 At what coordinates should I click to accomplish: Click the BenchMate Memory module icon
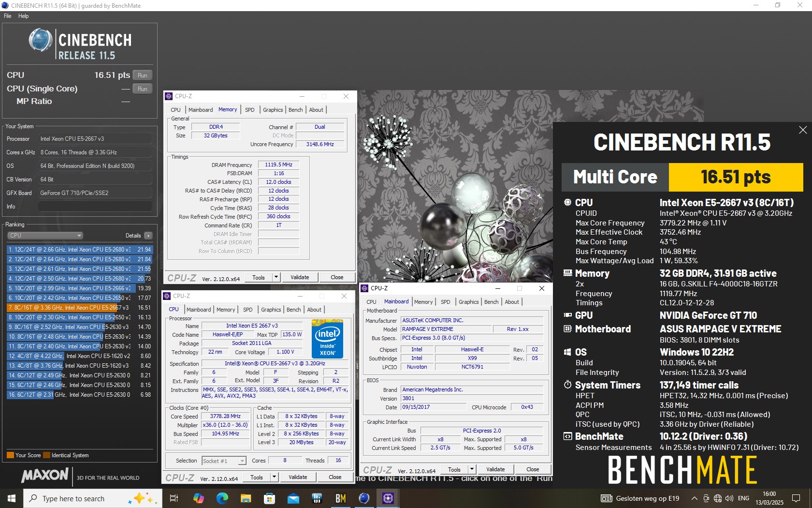567,273
